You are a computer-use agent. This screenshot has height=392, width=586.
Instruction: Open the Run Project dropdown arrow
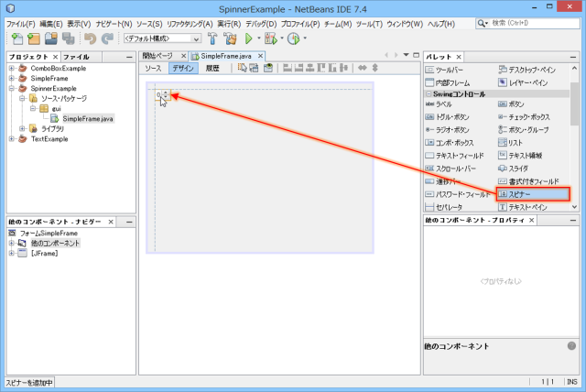coord(258,38)
